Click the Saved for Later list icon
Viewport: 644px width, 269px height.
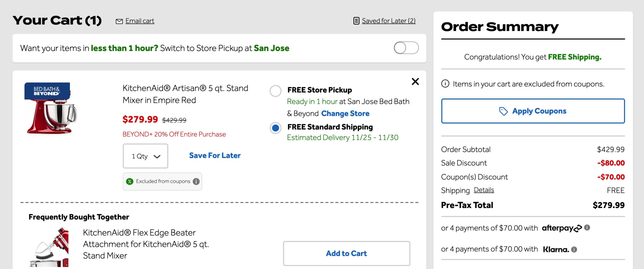(x=356, y=21)
